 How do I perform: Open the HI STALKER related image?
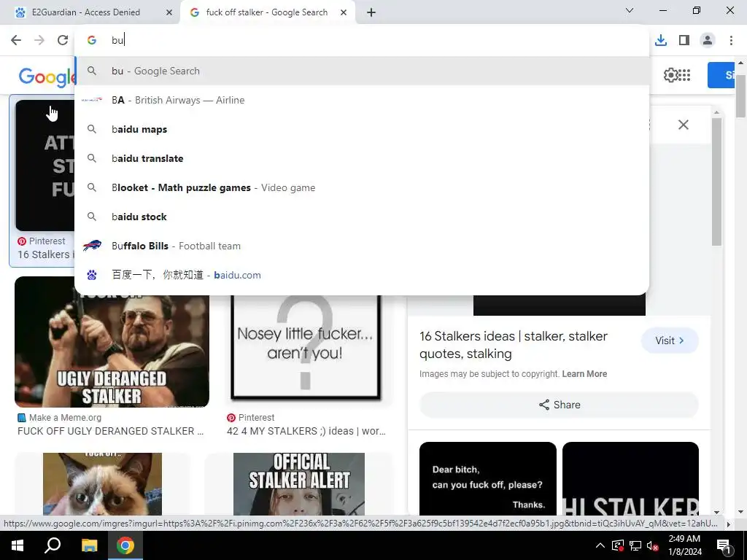[x=631, y=478]
